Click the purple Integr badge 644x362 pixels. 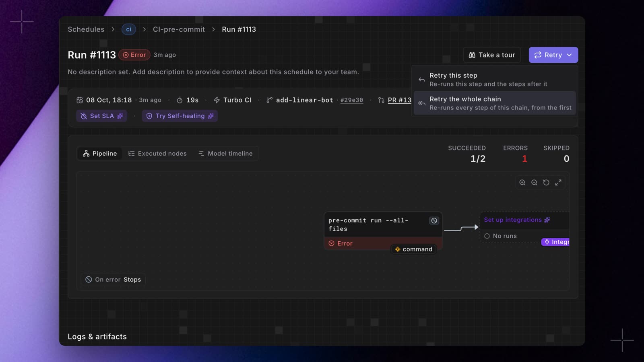[x=555, y=242]
